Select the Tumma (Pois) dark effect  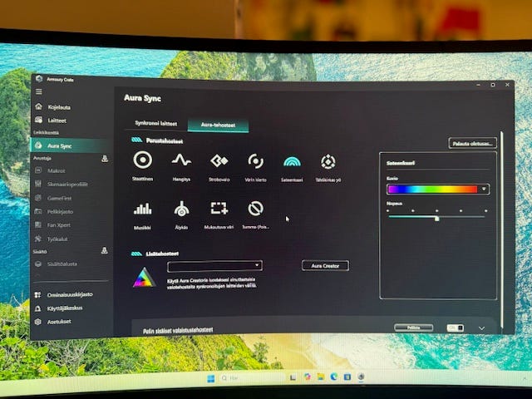[x=255, y=215]
